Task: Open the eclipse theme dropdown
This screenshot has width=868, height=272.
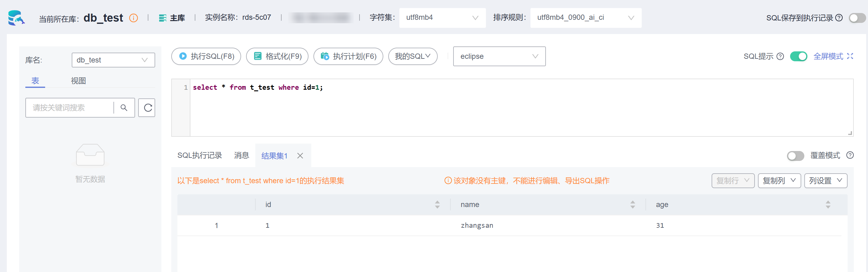Action: [x=499, y=56]
